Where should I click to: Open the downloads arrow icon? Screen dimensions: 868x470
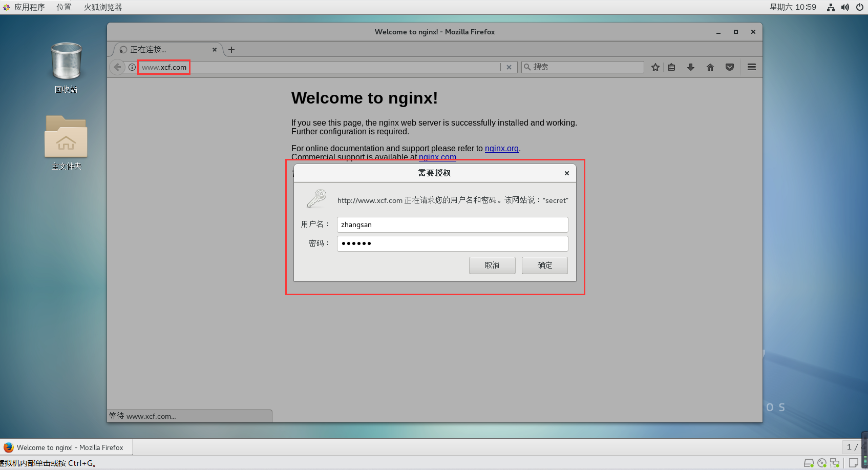[x=691, y=67]
